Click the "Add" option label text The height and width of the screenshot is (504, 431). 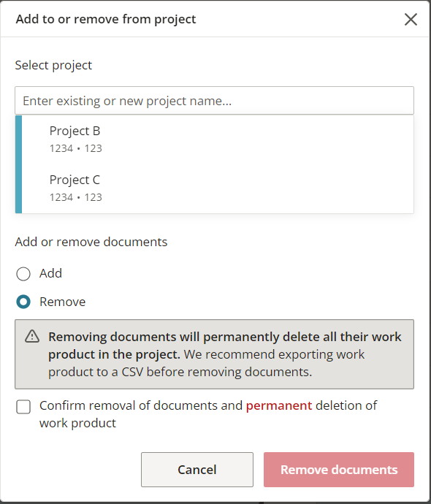click(51, 273)
